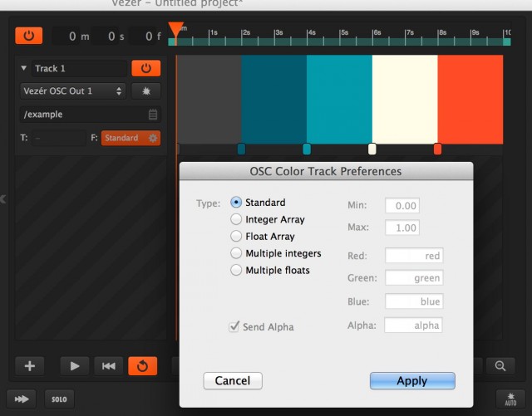This screenshot has height=416, width=532.
Task: Disable Track 1 with its power button
Action: (145, 69)
